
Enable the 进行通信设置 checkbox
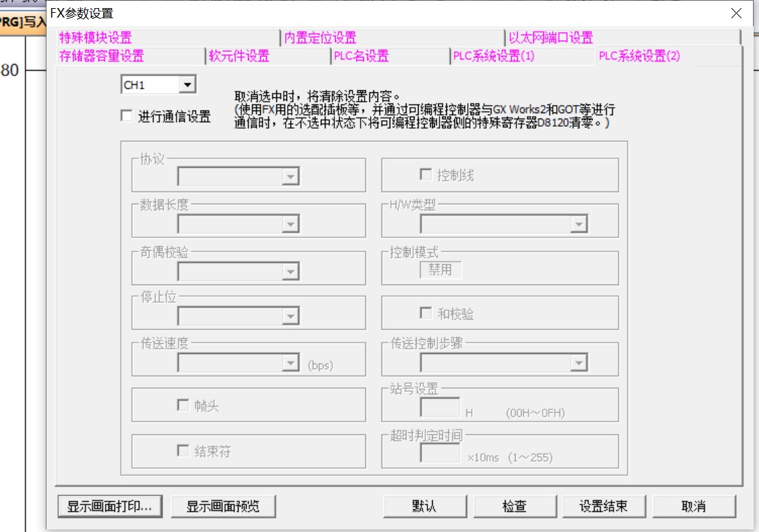click(x=127, y=116)
